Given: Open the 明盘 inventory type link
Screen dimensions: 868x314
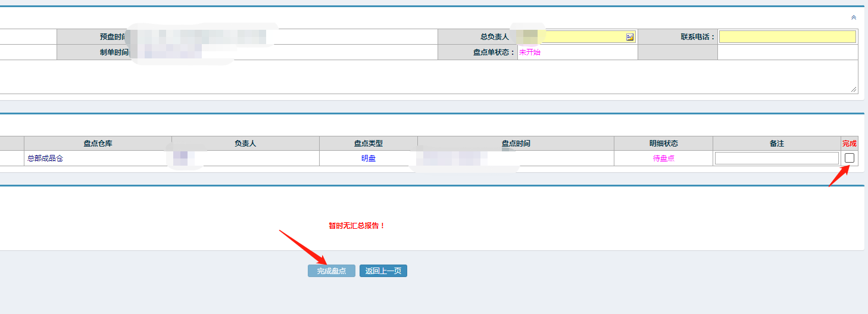Looking at the screenshot, I should (x=369, y=158).
